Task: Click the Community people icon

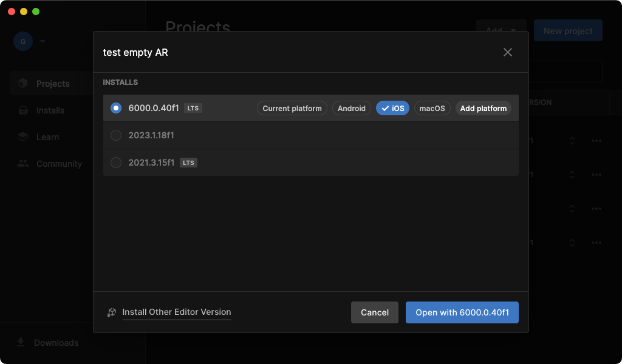Action: click(23, 164)
